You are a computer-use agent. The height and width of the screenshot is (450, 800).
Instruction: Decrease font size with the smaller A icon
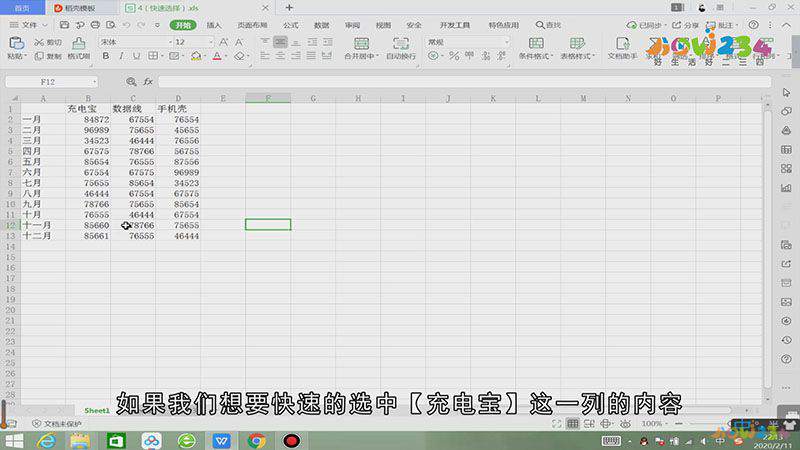coord(239,42)
